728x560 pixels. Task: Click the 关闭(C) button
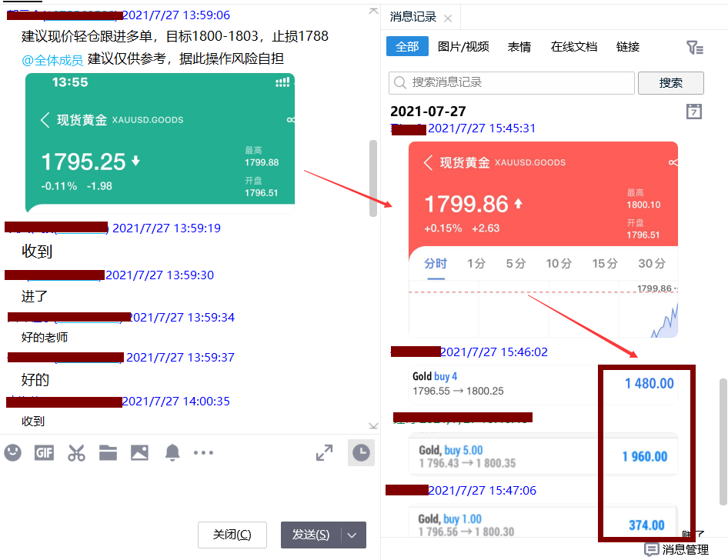point(232,535)
